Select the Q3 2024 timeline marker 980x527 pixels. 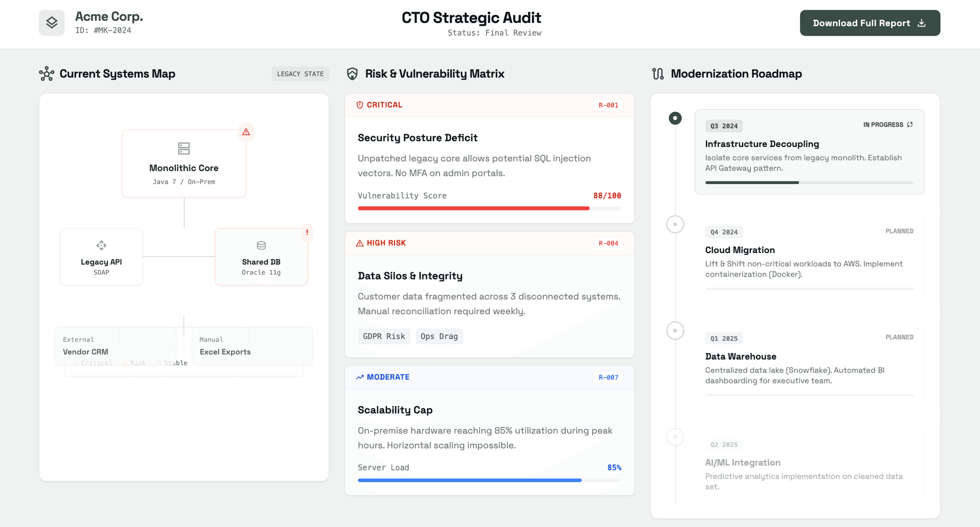(x=675, y=118)
